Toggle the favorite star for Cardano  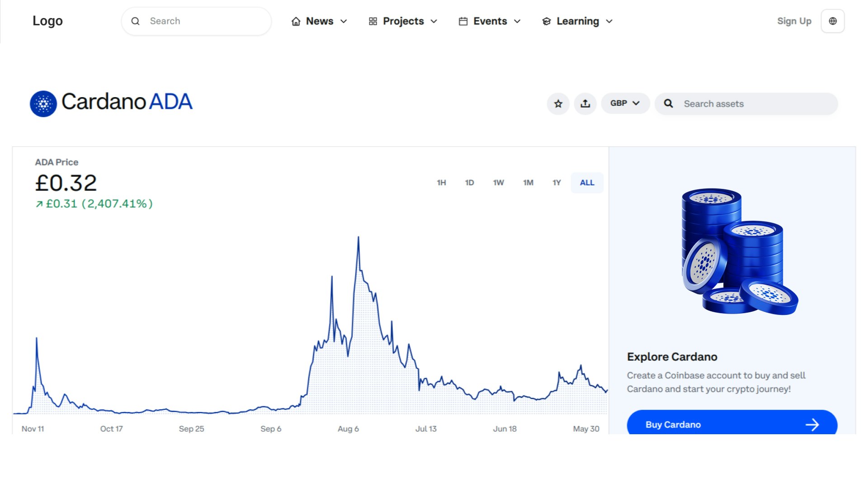point(558,103)
